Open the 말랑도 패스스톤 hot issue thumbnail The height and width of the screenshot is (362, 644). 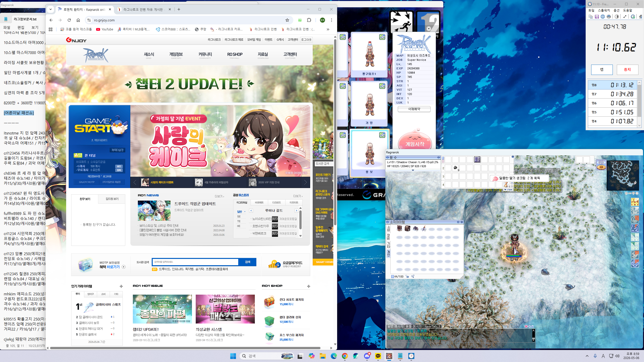point(225,309)
